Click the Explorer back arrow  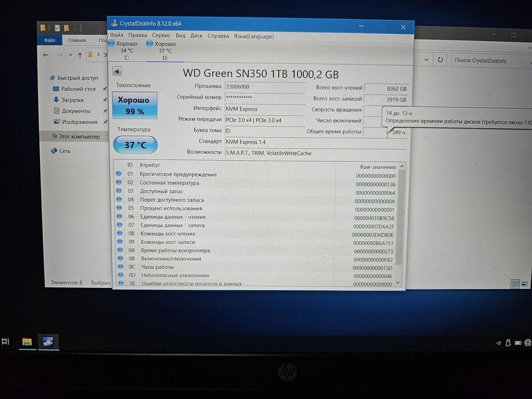[x=46, y=55]
